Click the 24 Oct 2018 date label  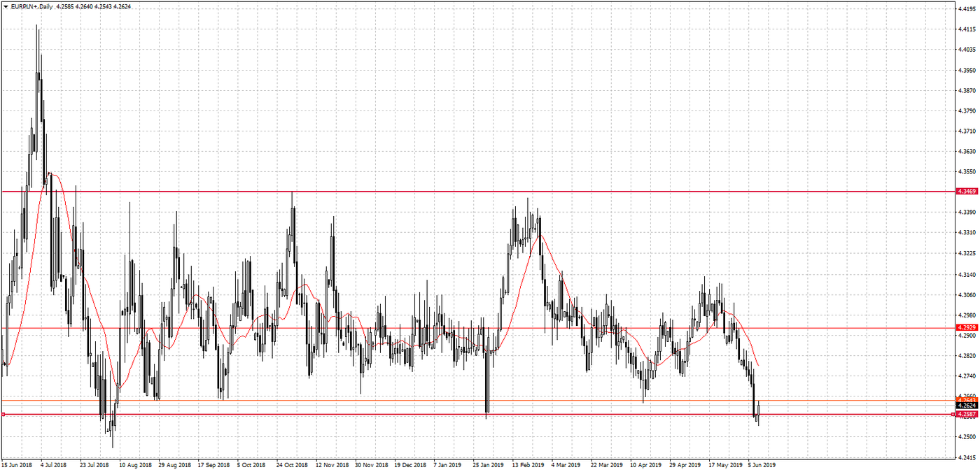[292, 464]
